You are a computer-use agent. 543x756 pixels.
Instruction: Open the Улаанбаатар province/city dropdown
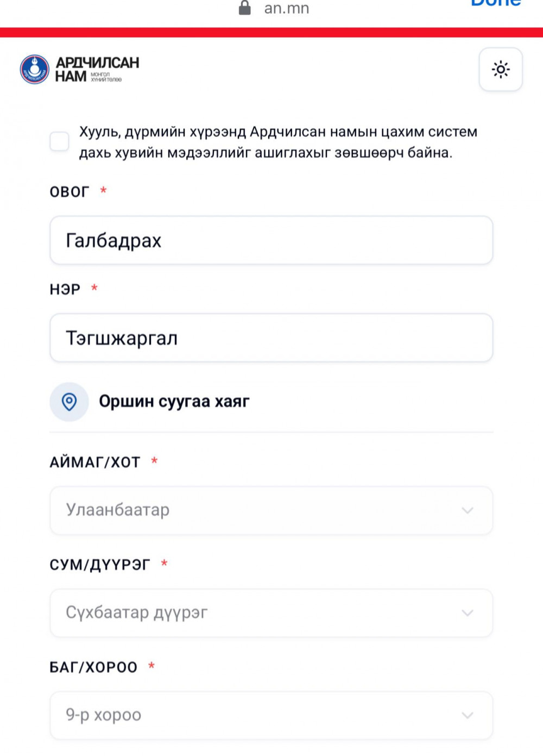point(271,510)
